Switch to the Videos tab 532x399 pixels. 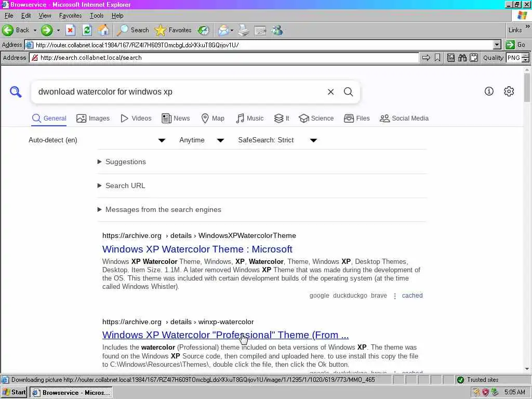(x=136, y=118)
